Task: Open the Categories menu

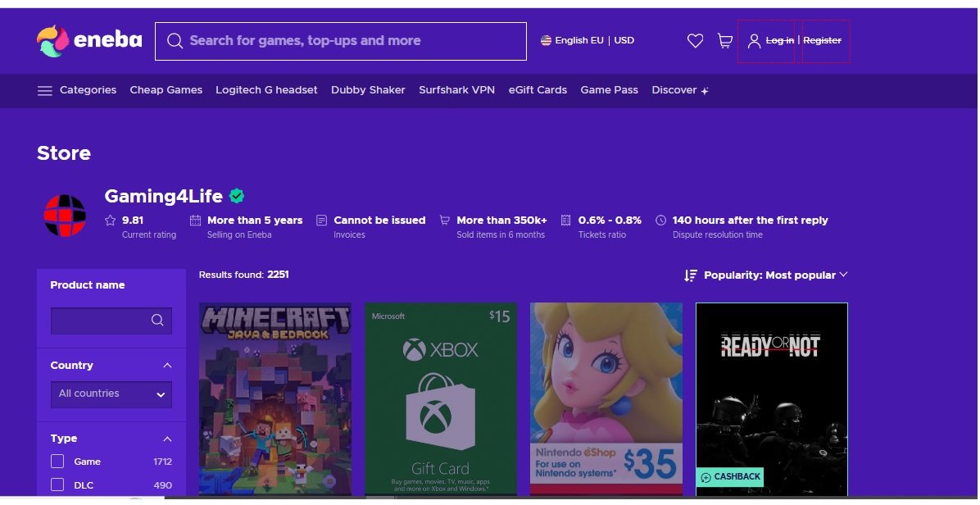Action: (88, 90)
